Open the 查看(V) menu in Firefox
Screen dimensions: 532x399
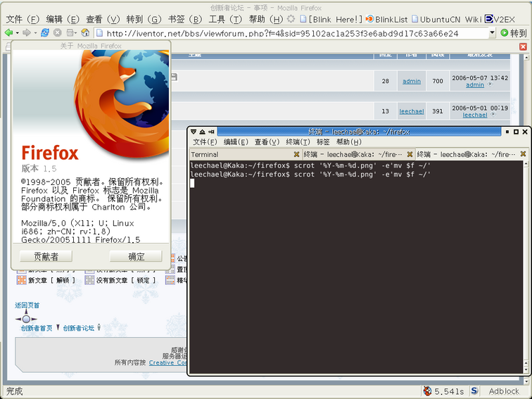103,19
